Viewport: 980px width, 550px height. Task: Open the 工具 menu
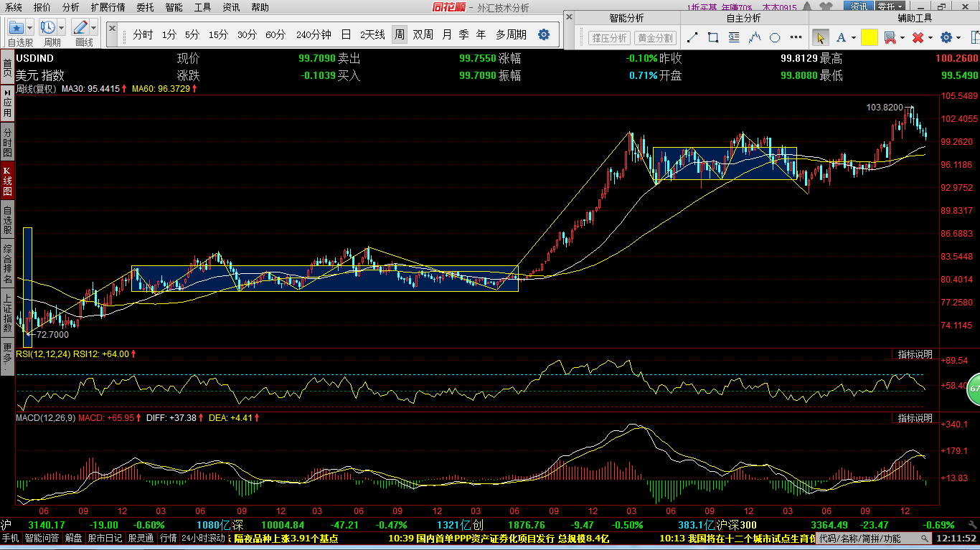[203, 7]
